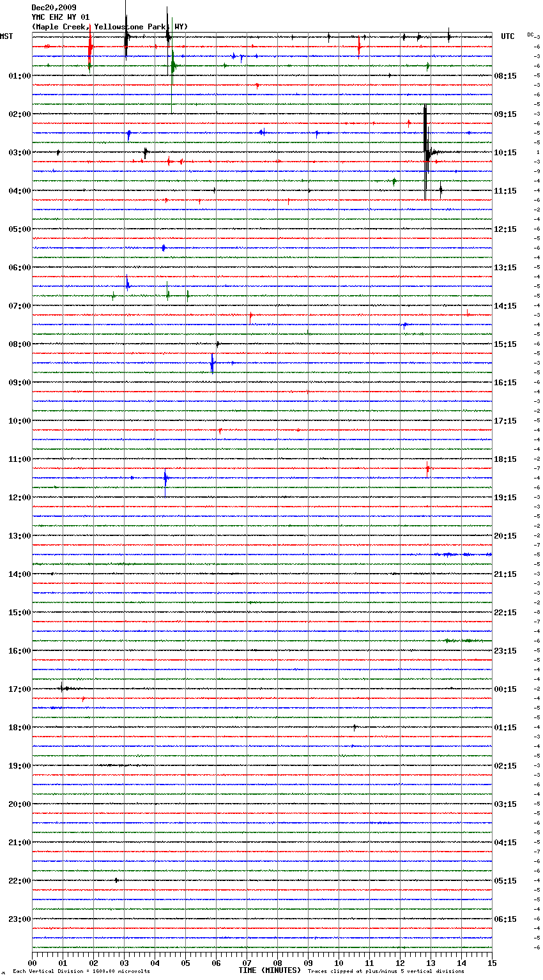Click the 23:15 UTC time label
The image size is (543, 980).
[505, 651]
